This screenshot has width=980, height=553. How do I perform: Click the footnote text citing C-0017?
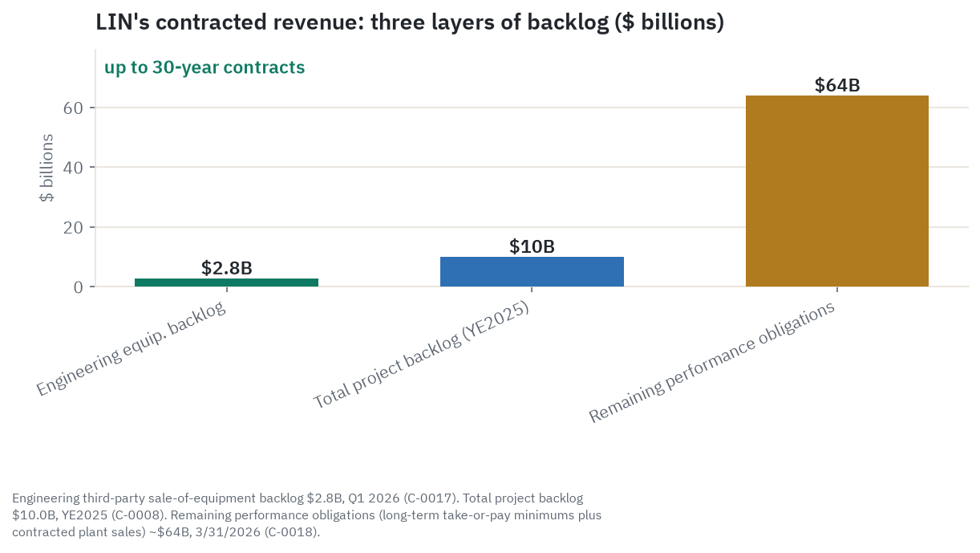click(307, 514)
